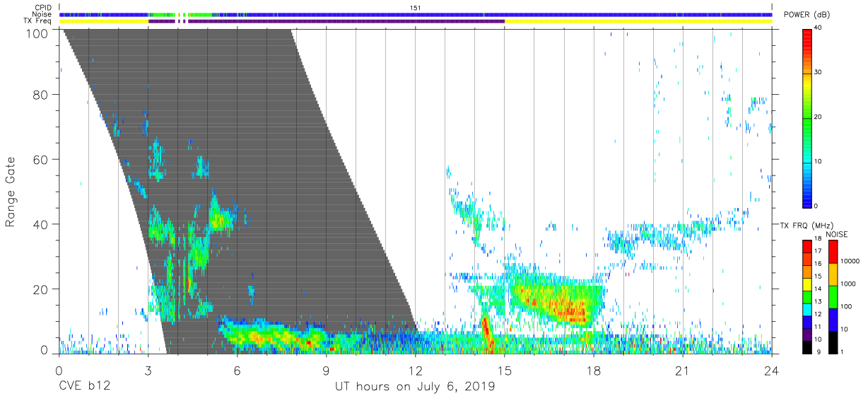Click the '10000' NOISE scale label
Image resolution: width=868 pixels, height=401 pixels.
[850, 262]
